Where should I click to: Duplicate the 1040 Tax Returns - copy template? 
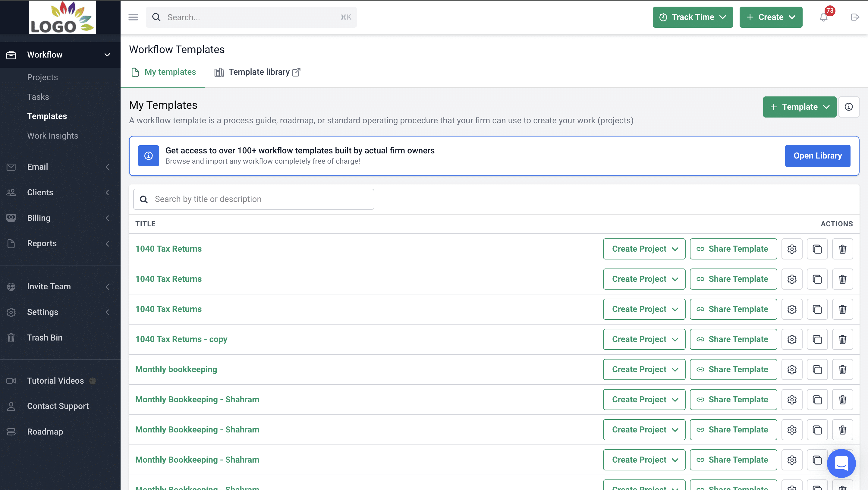pos(817,339)
